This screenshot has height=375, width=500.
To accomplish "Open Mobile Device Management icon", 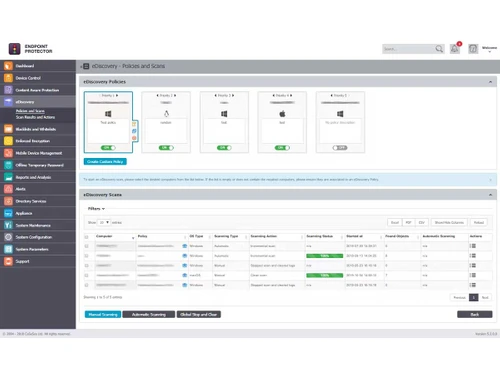I will (x=8, y=153).
